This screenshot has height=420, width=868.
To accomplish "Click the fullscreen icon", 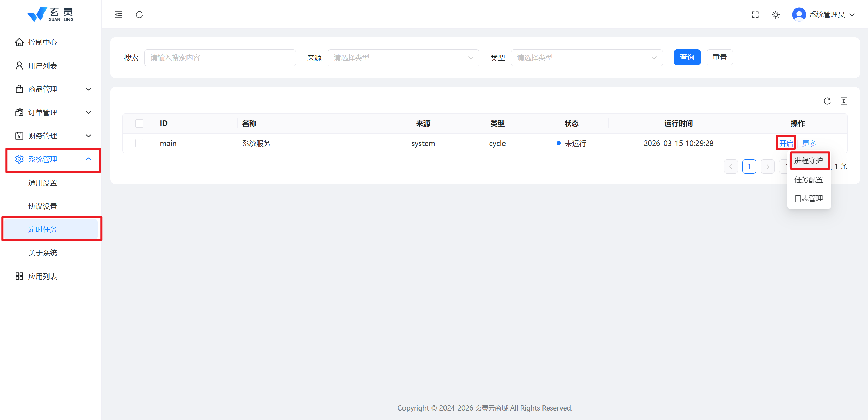I will coord(755,15).
